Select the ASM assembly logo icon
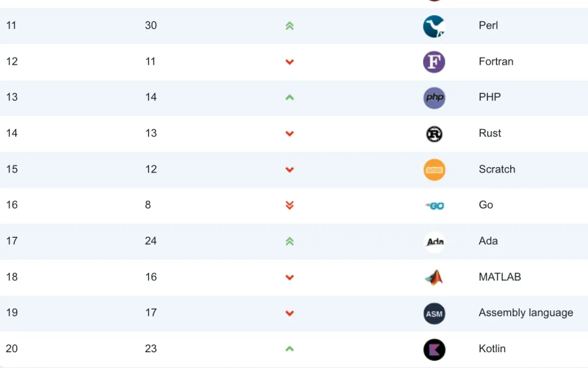The image size is (588, 368). tap(434, 314)
